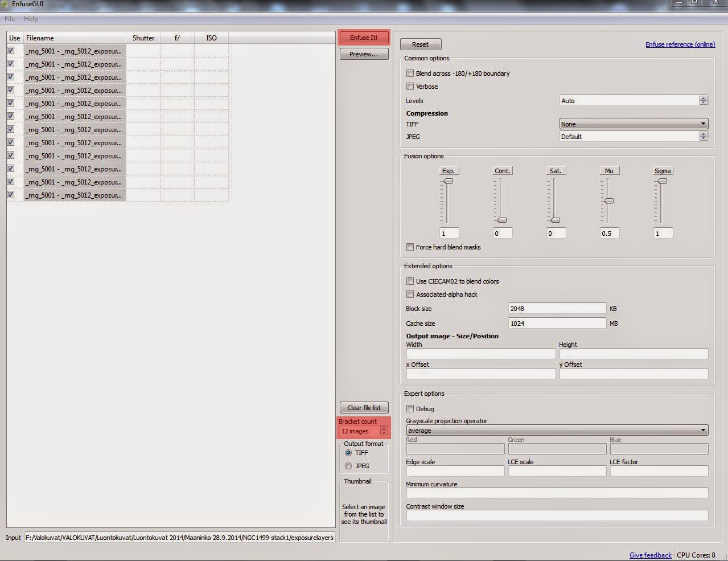Enable Use CIECAM02 to blend colors
The height and width of the screenshot is (561, 728).
pos(410,281)
